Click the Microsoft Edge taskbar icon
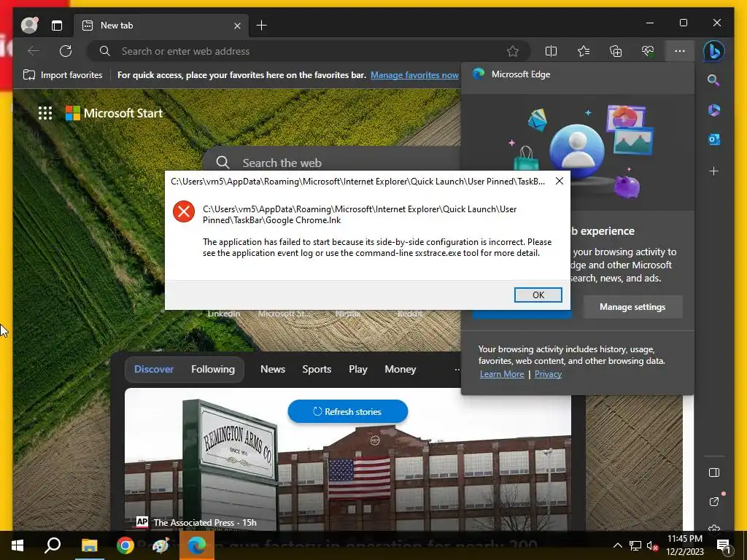The width and height of the screenshot is (747, 560). (x=196, y=545)
